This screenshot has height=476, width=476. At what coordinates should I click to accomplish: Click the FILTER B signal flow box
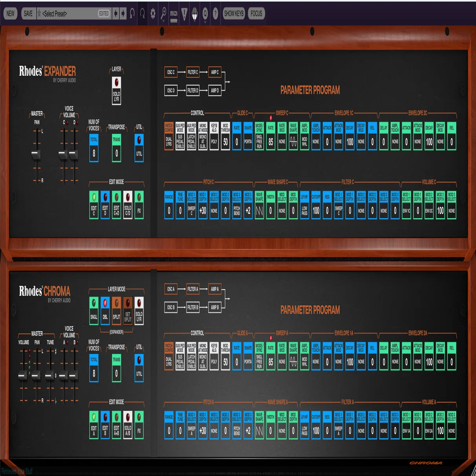193,307
